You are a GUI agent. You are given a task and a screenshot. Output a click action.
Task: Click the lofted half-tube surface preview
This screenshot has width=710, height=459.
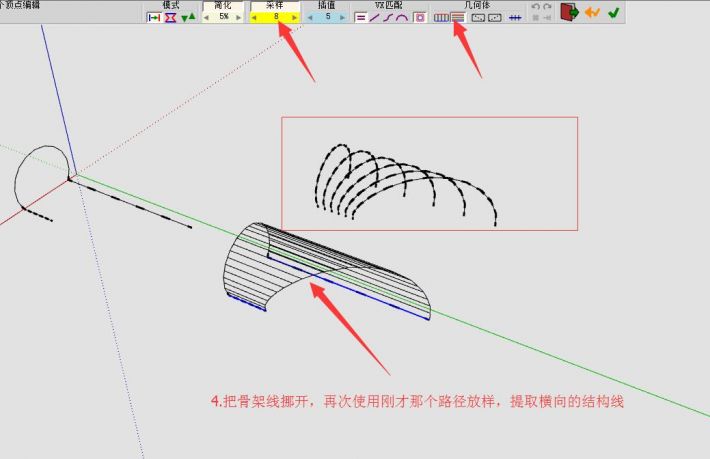(326, 269)
